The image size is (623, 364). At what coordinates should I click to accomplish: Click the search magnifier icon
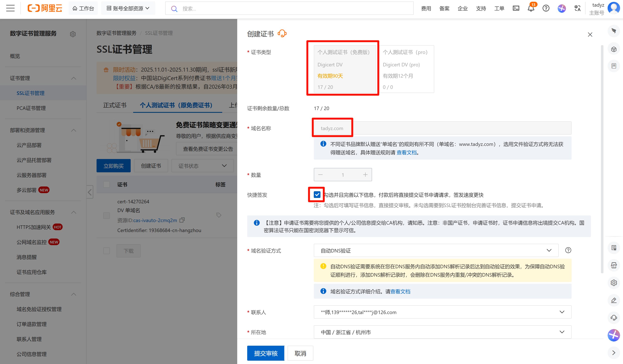coord(174,9)
